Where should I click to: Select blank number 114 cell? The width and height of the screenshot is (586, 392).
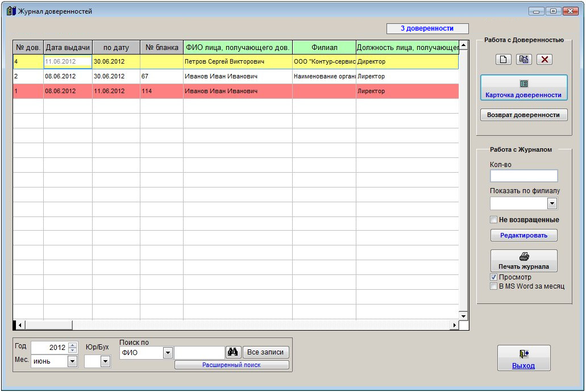162,91
